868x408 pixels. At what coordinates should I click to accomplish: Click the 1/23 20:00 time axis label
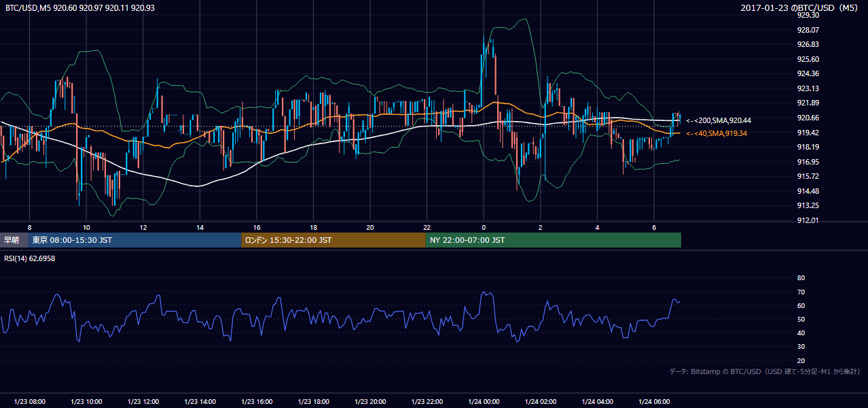(x=370, y=402)
